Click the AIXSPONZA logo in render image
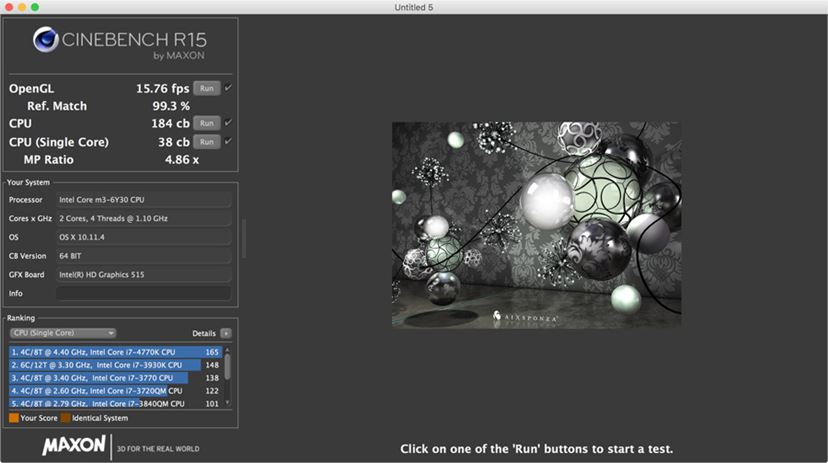Viewport: 828px width, 463px height. click(x=524, y=317)
